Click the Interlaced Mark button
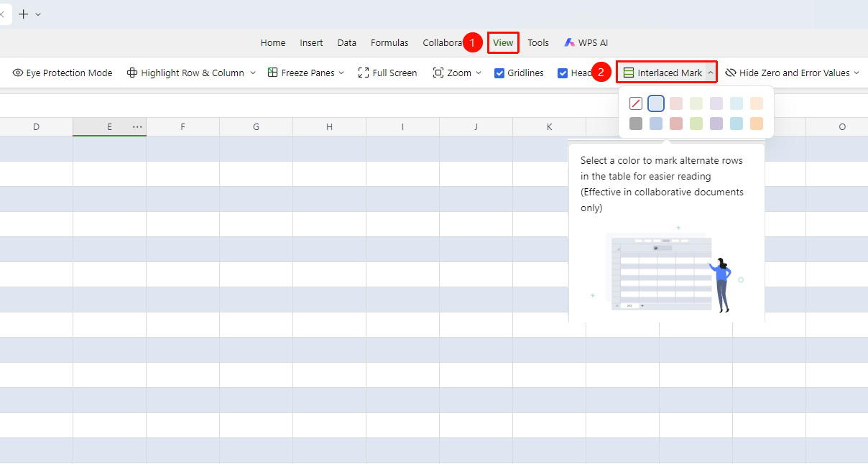The width and height of the screenshot is (868, 464). coord(662,73)
